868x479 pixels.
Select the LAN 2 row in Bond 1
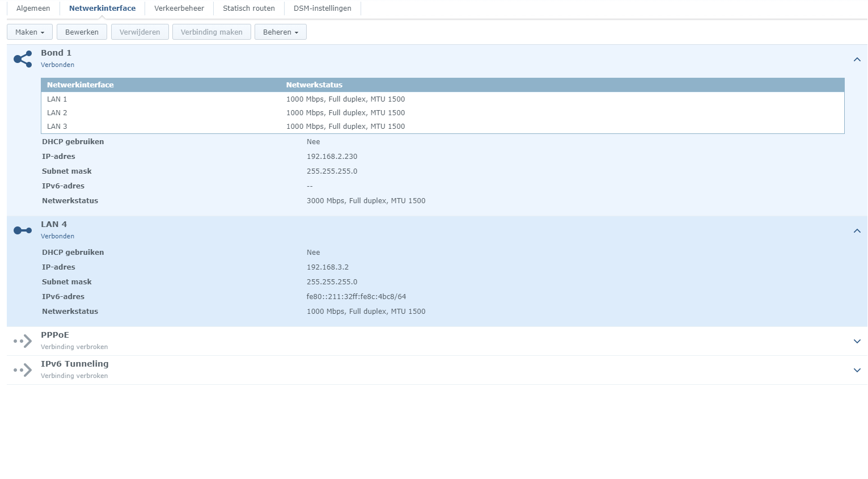coord(443,113)
